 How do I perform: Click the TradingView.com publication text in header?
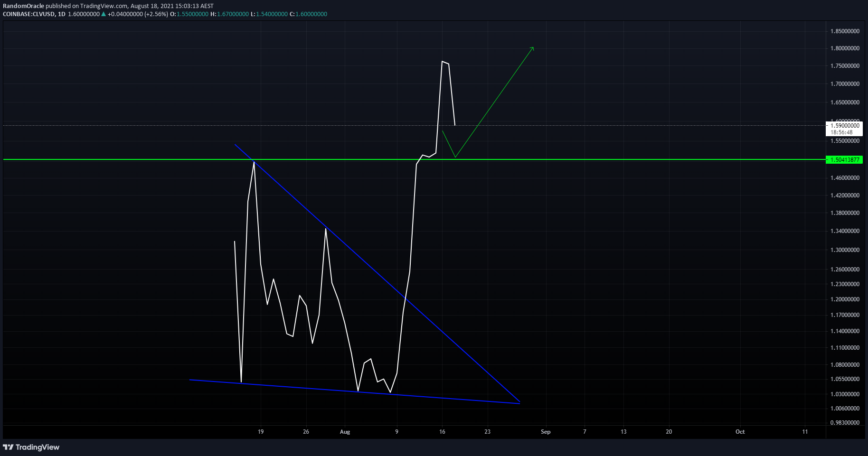(x=104, y=6)
